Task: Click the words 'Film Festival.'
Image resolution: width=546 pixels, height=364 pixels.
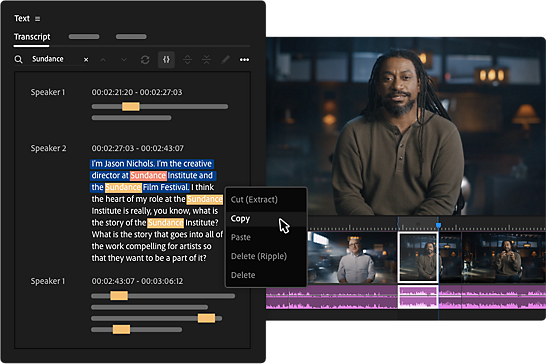Action: tap(166, 187)
